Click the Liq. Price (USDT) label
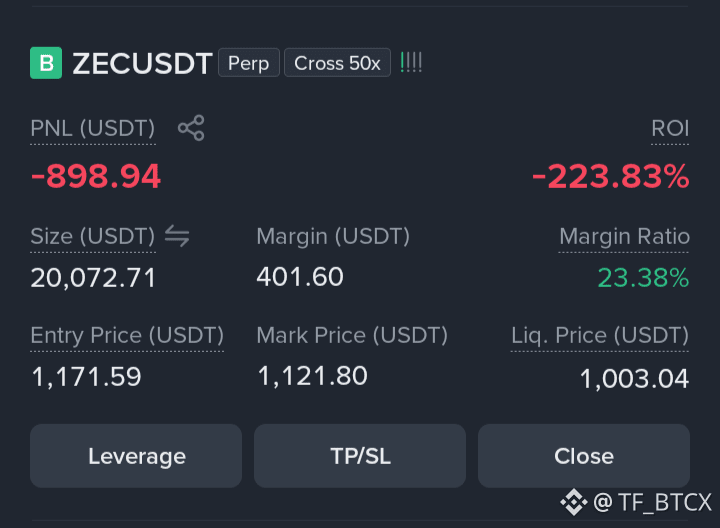Screen dimensions: 720x528 tap(600, 335)
